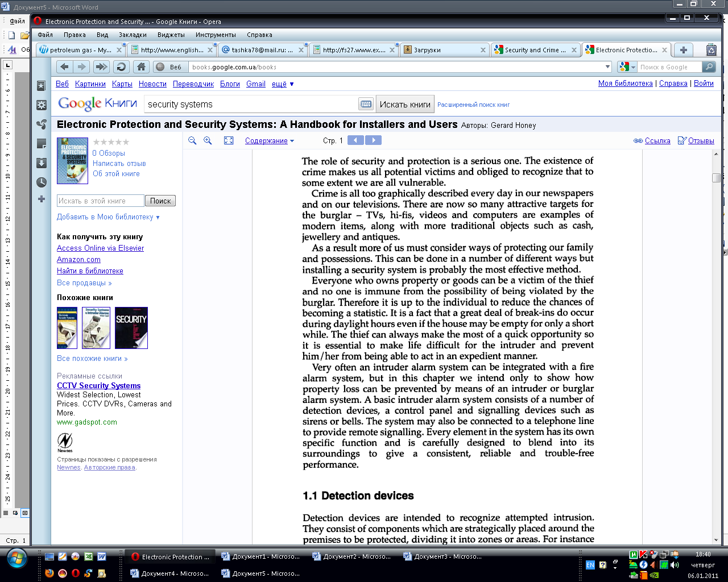This screenshot has width=728, height=582.
Task: Open the Инструменты menu
Action: (x=216, y=35)
